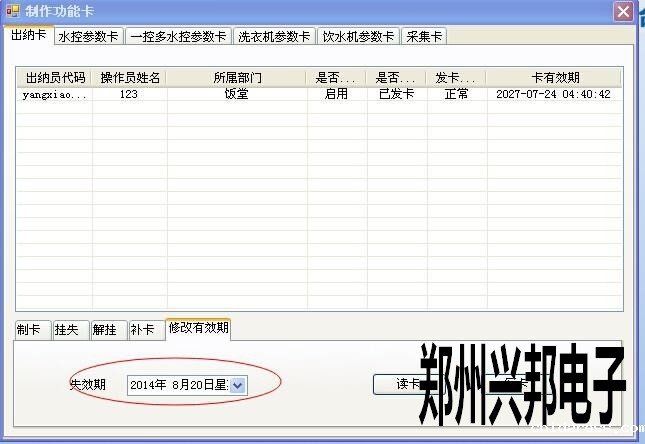Screen dimensions: 645x444
Task: Choose the 补卡 tab
Action: coord(143,330)
